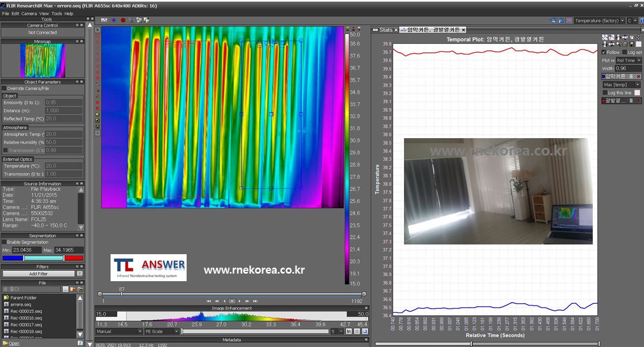This screenshot has height=347, width=644.
Task: Click the red record button in image toolbar
Action: coord(123,21)
